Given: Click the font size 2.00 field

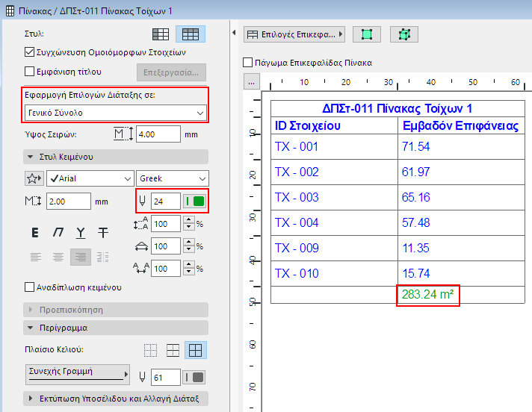Looking at the screenshot, I should [x=69, y=202].
